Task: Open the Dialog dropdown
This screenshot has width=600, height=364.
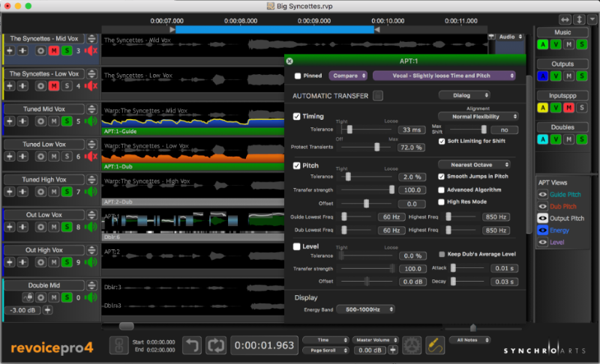Action: tap(464, 95)
